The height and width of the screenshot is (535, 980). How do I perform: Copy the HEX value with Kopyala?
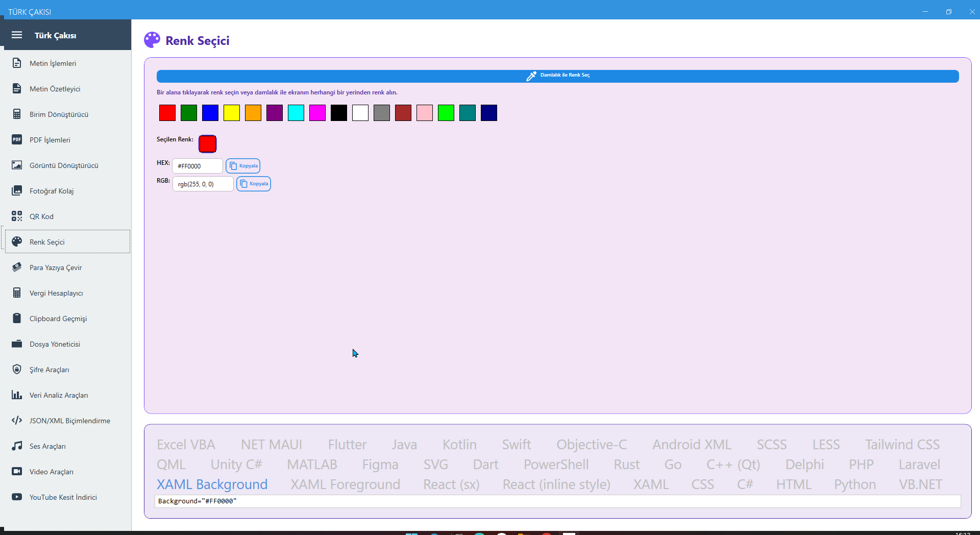click(243, 166)
